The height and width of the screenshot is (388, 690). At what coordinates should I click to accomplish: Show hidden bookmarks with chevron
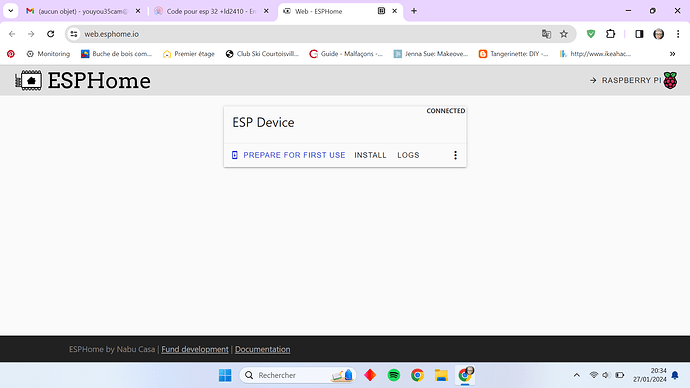[x=672, y=54]
